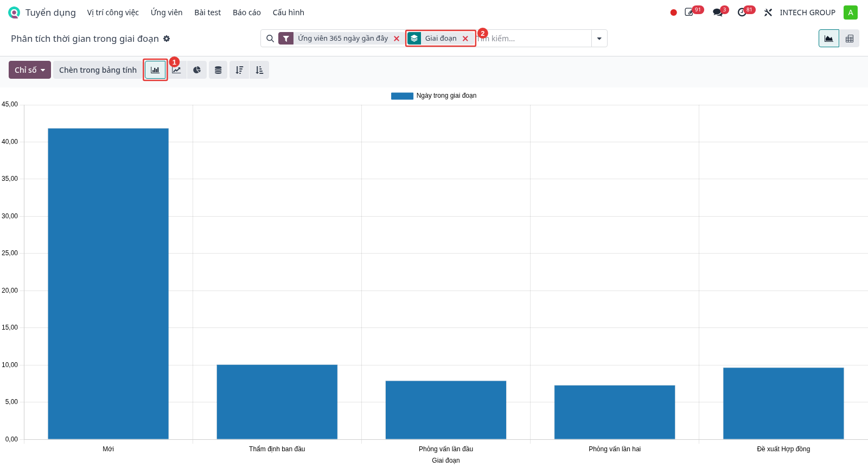Click Chèn trong bảng tính button

tap(98, 70)
